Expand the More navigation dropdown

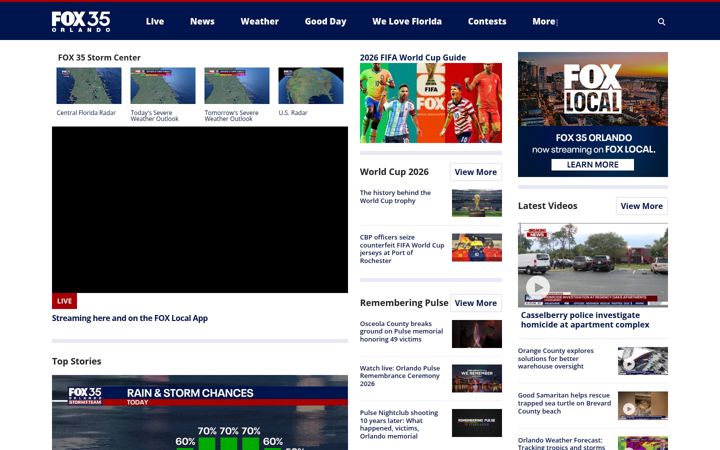click(x=545, y=21)
